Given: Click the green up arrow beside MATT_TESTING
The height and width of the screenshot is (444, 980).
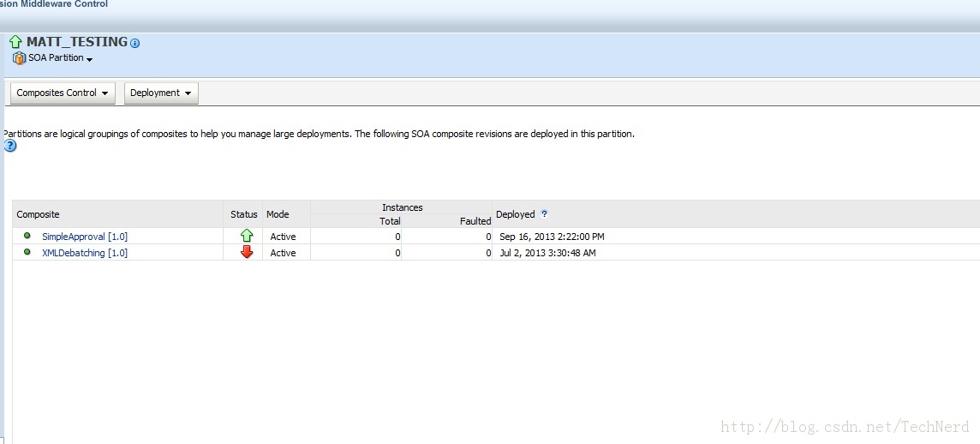Looking at the screenshot, I should tap(15, 43).
